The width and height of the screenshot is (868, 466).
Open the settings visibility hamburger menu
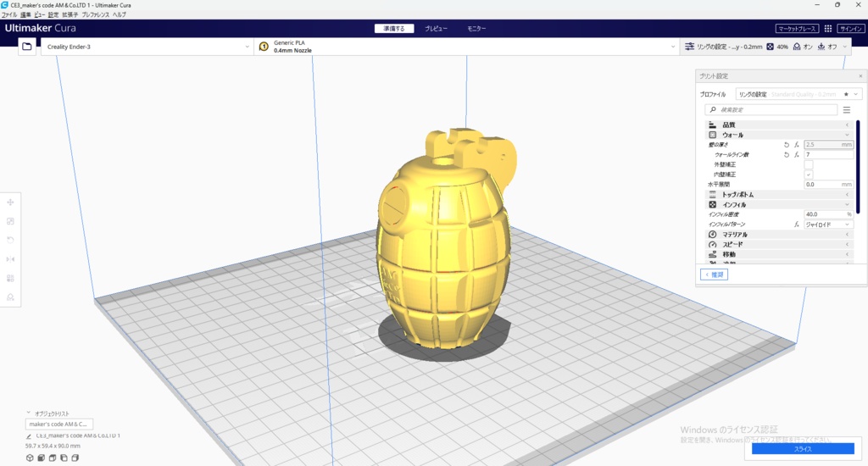847,109
